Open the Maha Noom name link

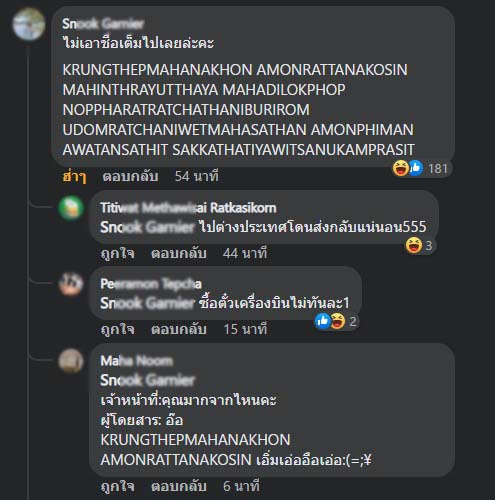click(137, 361)
